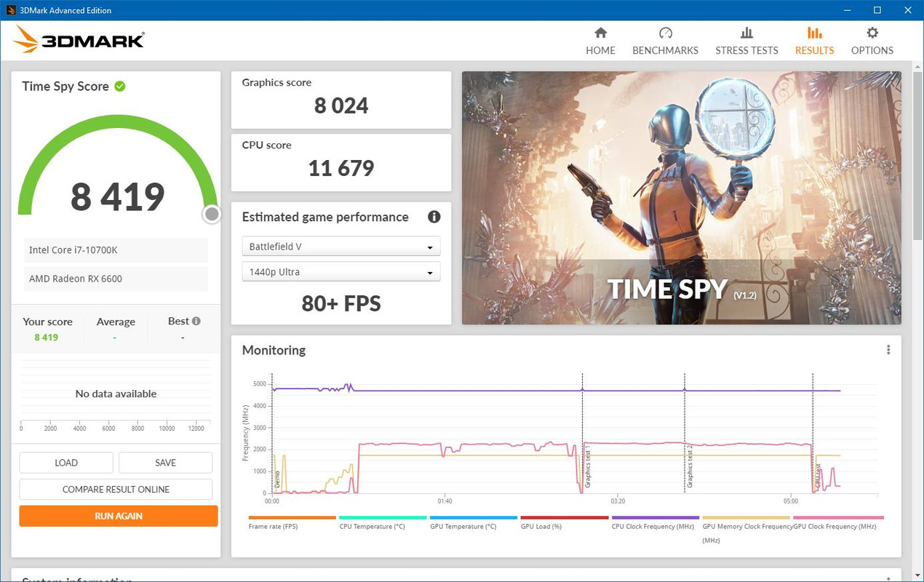Toggle CPU Clock Frequency legend series
The image size is (924, 582).
pos(653,526)
